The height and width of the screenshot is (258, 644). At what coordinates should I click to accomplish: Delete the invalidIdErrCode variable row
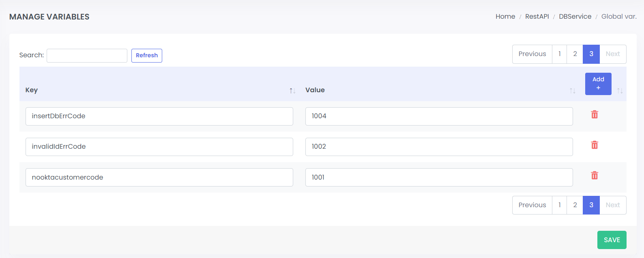pyautogui.click(x=595, y=145)
